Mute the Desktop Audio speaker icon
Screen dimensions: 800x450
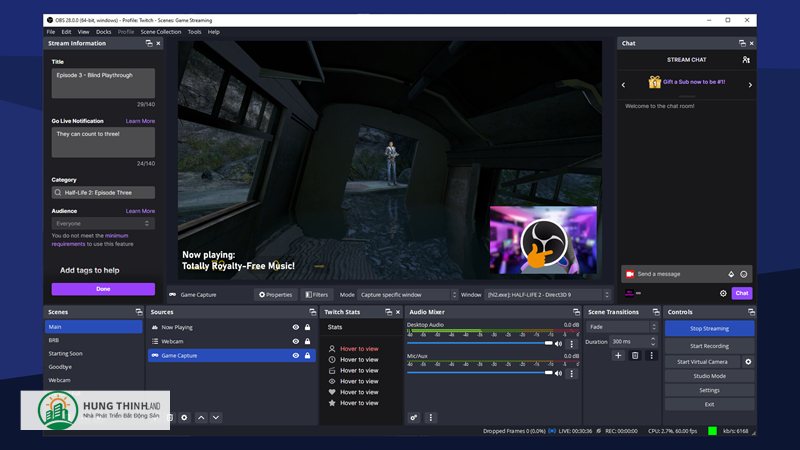pyautogui.click(x=559, y=343)
